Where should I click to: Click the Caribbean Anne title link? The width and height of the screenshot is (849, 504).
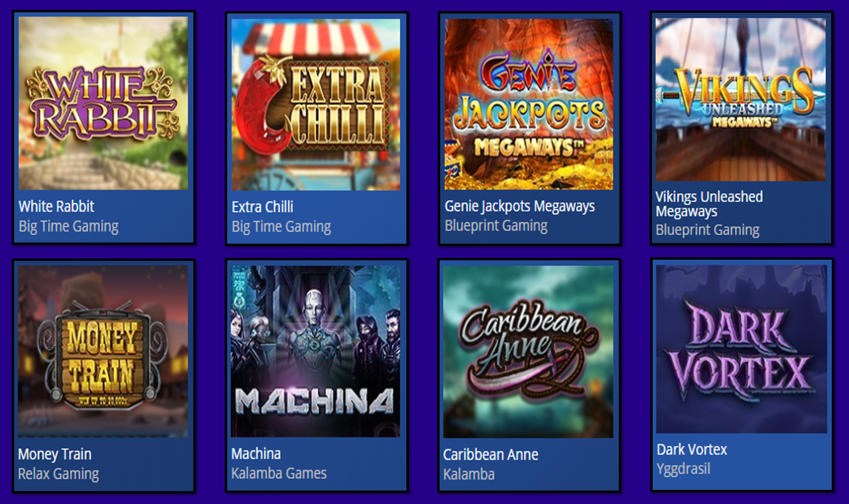(x=491, y=455)
